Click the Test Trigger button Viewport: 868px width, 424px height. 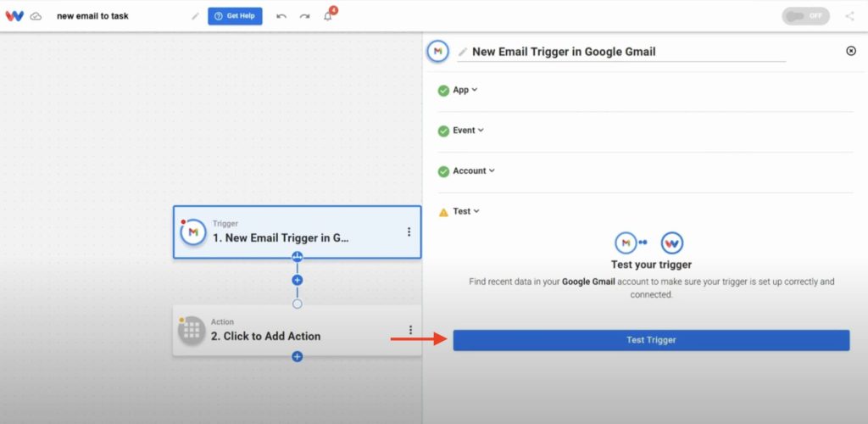pyautogui.click(x=651, y=340)
